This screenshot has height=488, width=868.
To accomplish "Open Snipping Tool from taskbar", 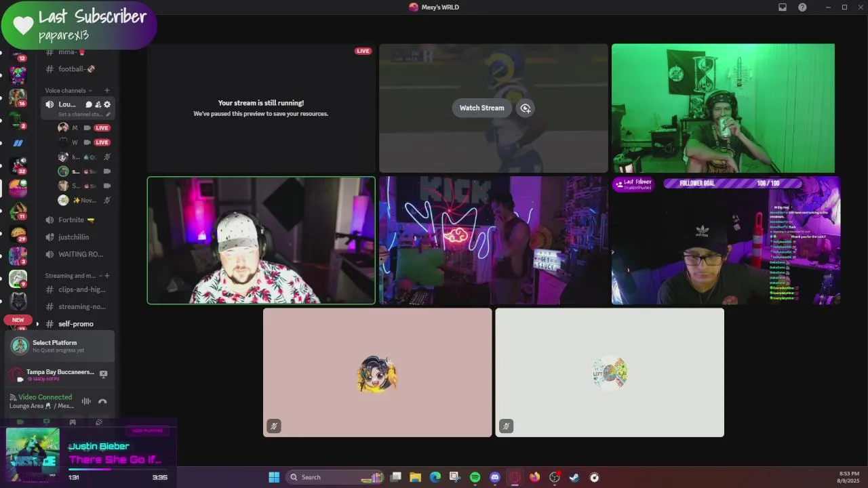I will coord(455,477).
